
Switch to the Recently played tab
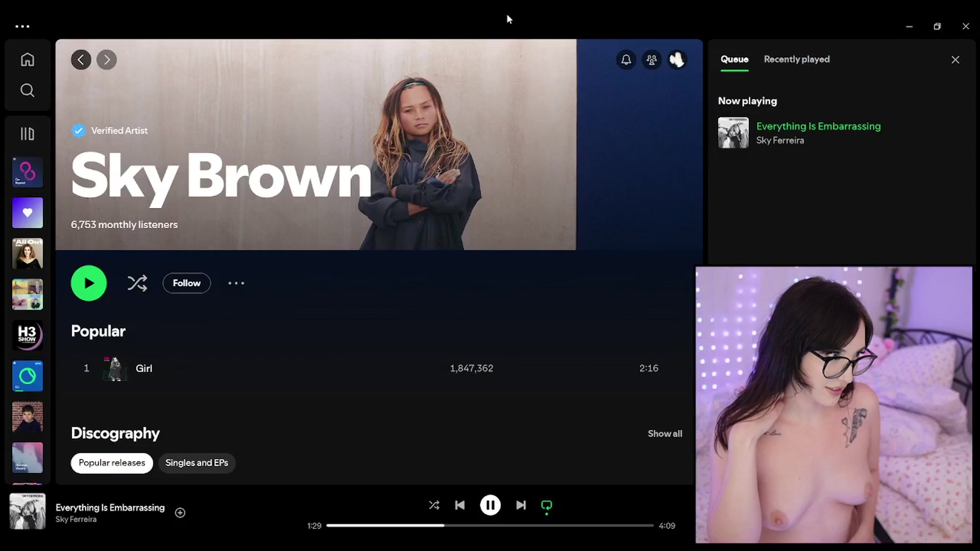[797, 59]
